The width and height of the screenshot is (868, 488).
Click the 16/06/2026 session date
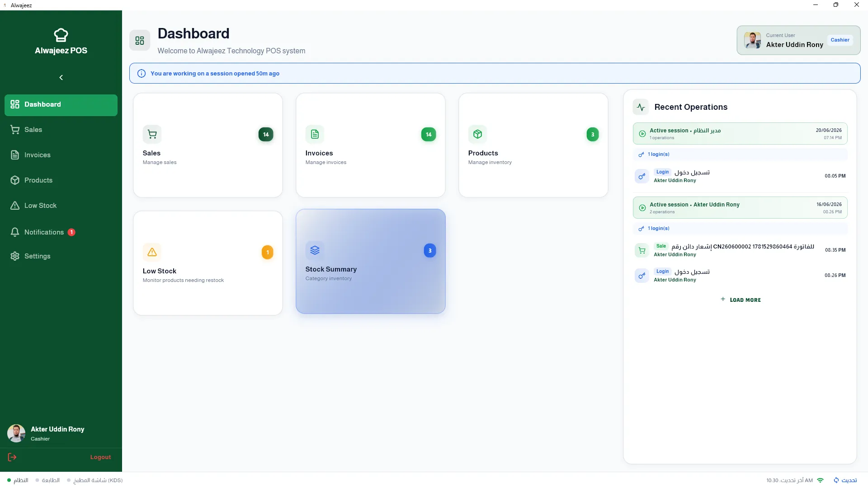(x=829, y=205)
